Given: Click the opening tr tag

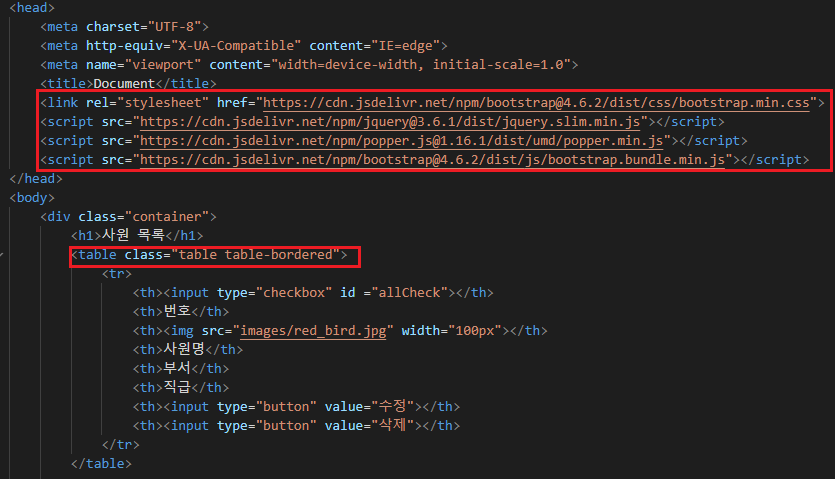Looking at the screenshot, I should point(117,273).
